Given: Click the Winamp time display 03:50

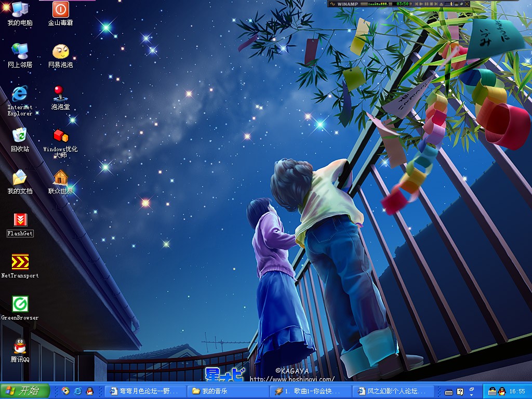Looking at the screenshot, I should pos(403,4).
